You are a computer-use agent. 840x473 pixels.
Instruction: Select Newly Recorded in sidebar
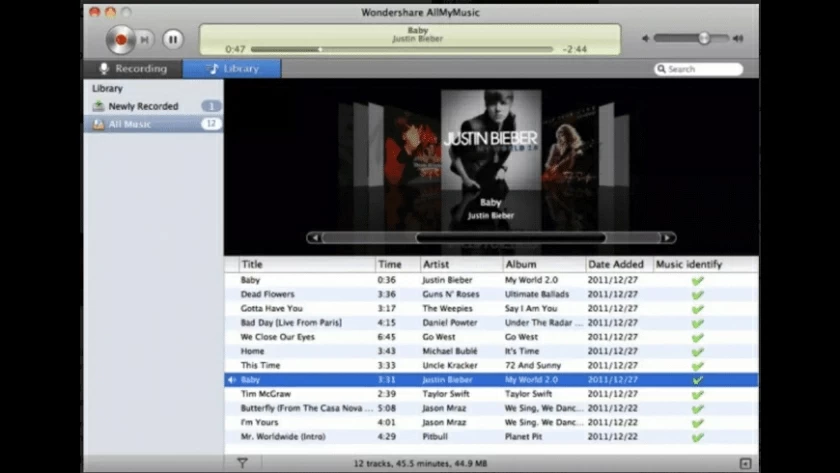pos(153,106)
